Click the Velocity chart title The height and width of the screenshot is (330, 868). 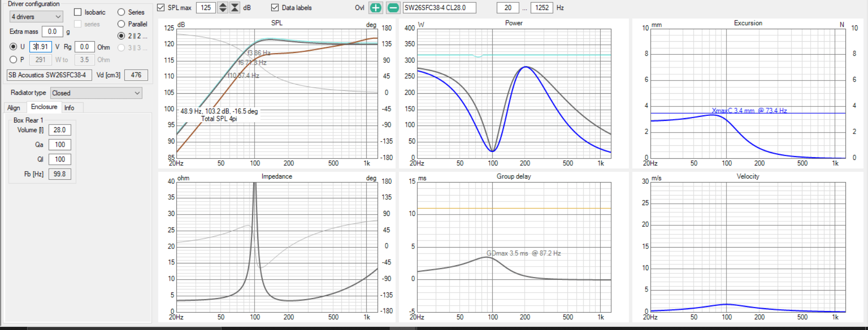748,177
